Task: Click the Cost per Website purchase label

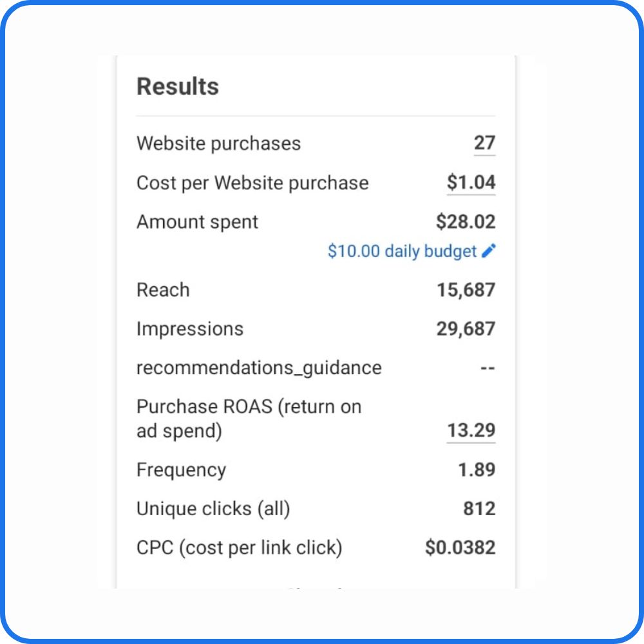Action: pos(252,183)
